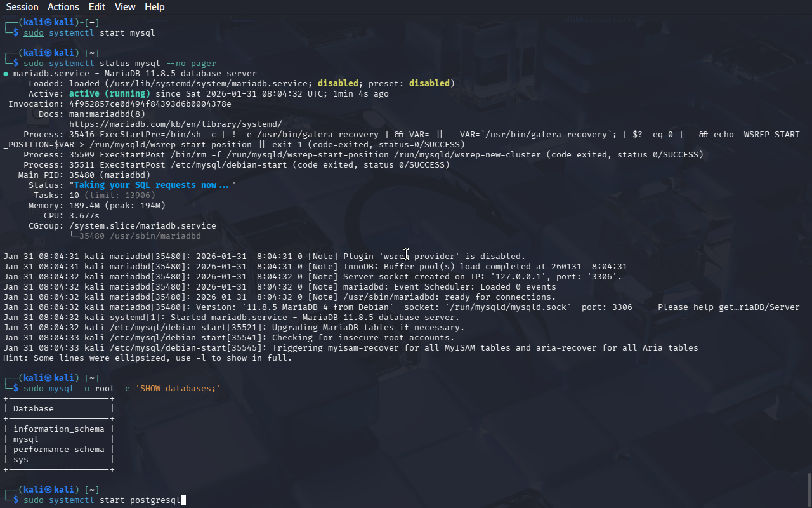Open the Help menu

pos(154,7)
